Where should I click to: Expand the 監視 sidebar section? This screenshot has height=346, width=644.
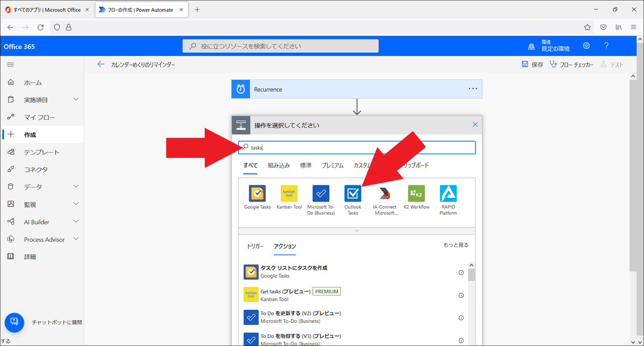click(76, 204)
